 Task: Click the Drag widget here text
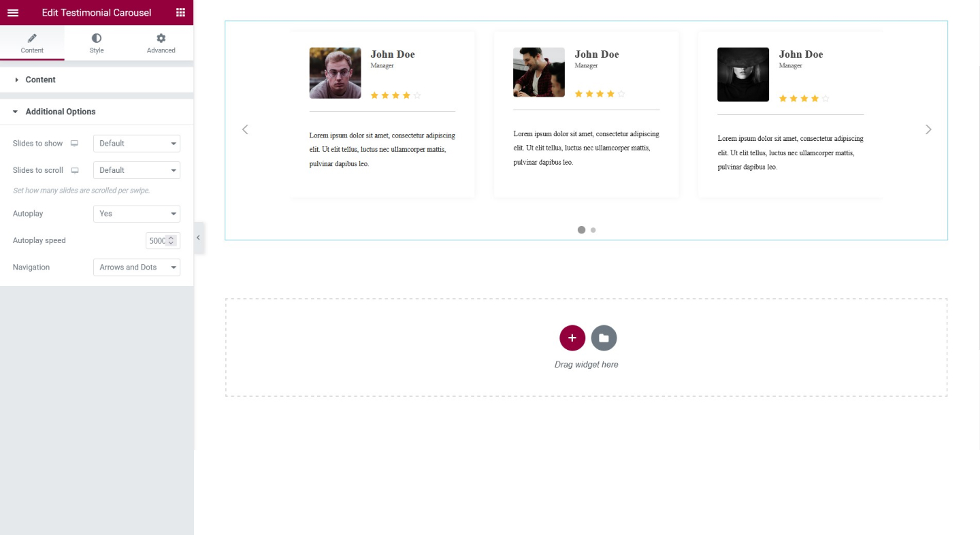click(587, 365)
